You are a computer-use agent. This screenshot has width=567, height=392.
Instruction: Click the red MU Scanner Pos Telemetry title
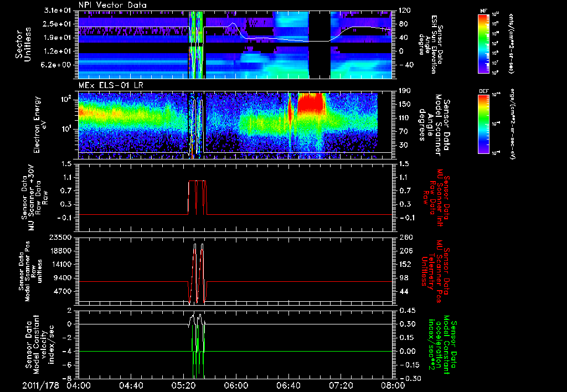435,271
